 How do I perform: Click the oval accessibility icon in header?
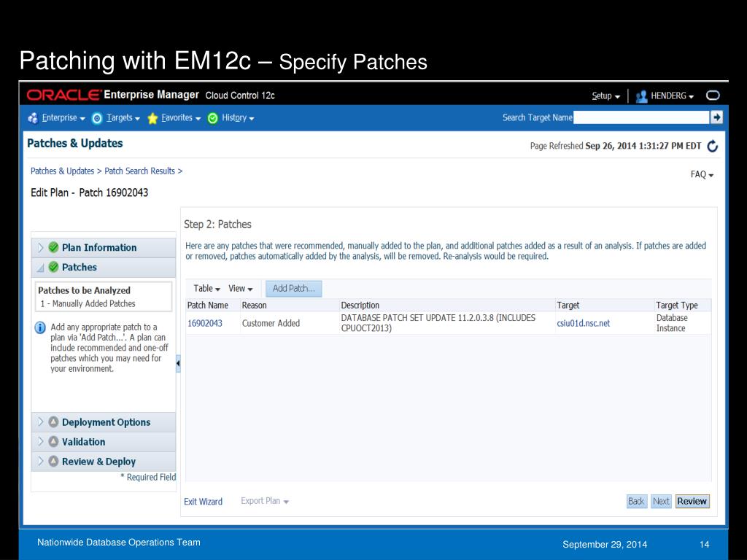[x=713, y=96]
